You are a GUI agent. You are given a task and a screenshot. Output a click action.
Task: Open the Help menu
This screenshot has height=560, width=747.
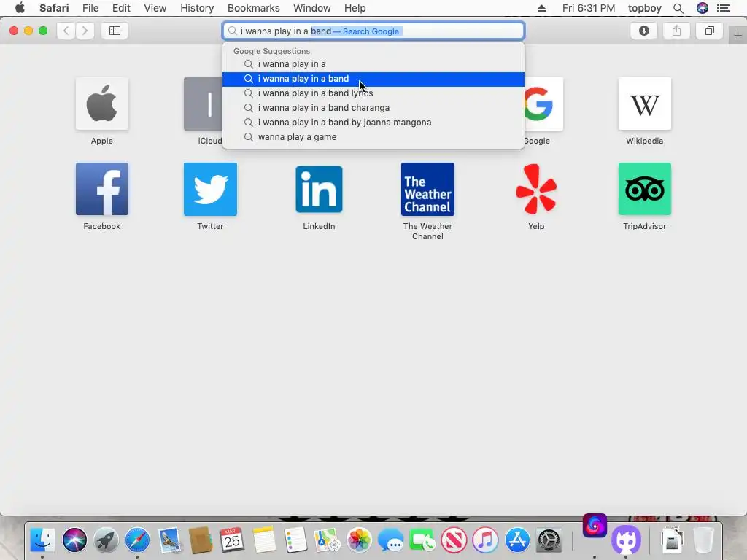pyautogui.click(x=355, y=8)
